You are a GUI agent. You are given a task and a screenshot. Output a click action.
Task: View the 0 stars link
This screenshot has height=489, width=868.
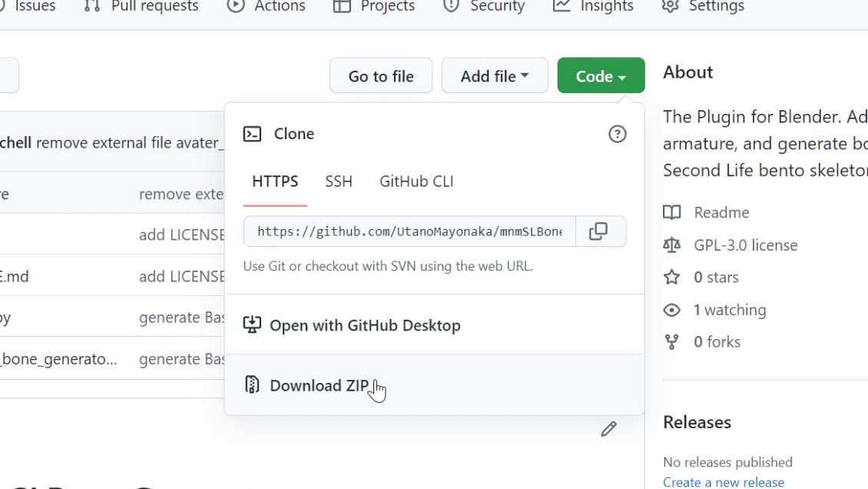pos(716,278)
